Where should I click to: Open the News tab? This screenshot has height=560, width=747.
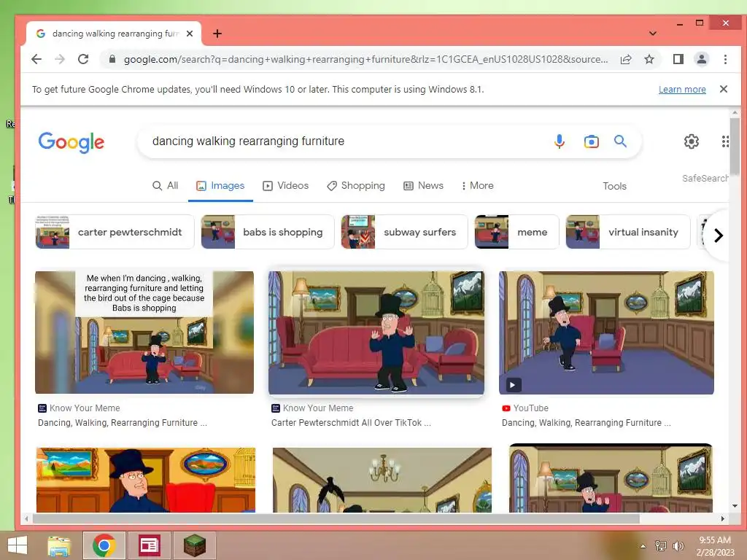click(x=424, y=186)
